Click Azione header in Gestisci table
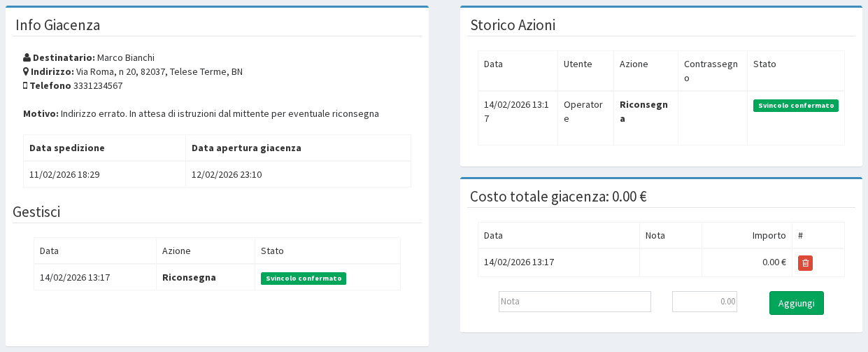The height and width of the screenshot is (352, 868). (176, 251)
